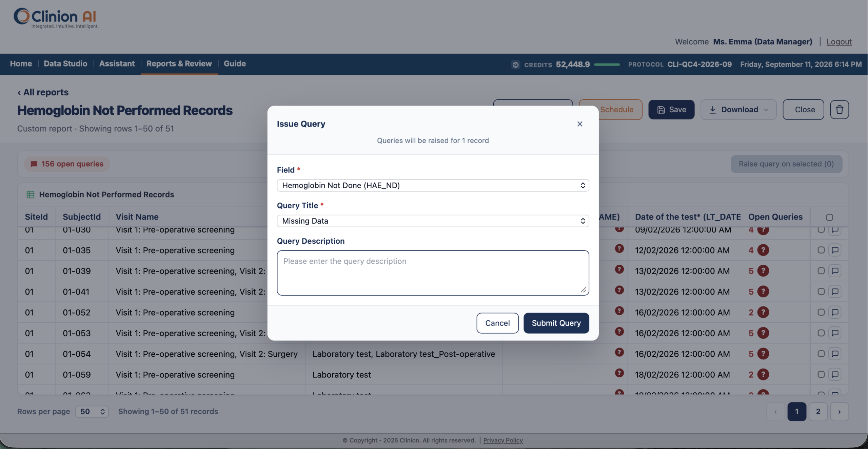The height and width of the screenshot is (449, 868).
Task: Focus the Query Description text area
Action: [x=433, y=273]
